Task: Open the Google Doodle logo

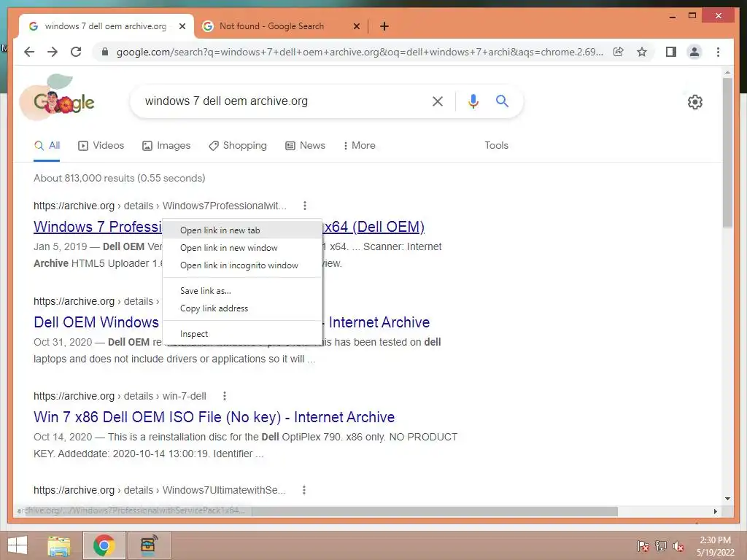Action: (58, 98)
